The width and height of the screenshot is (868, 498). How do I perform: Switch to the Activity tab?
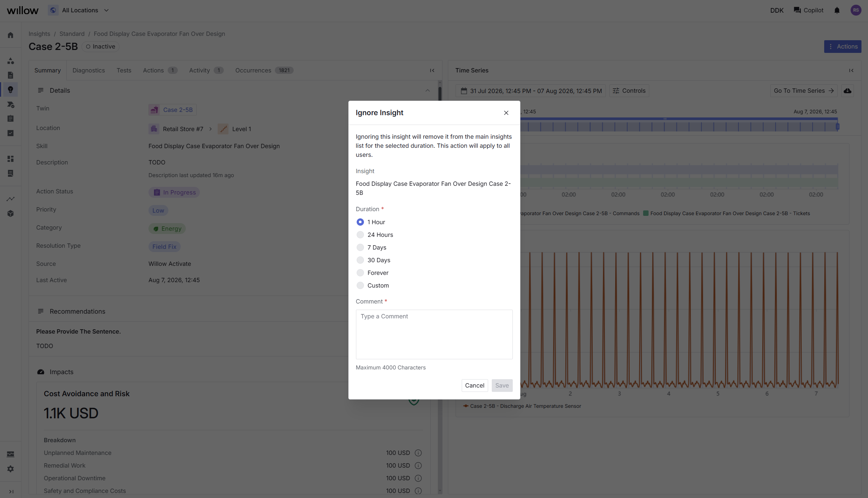click(206, 70)
